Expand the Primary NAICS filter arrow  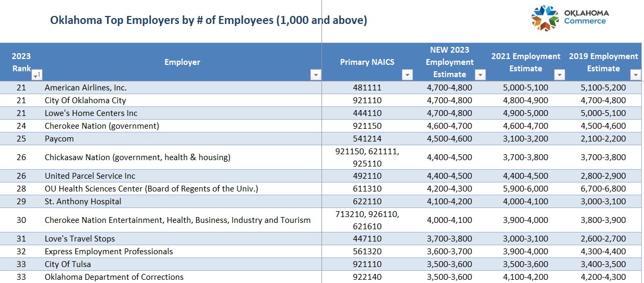pyautogui.click(x=408, y=75)
